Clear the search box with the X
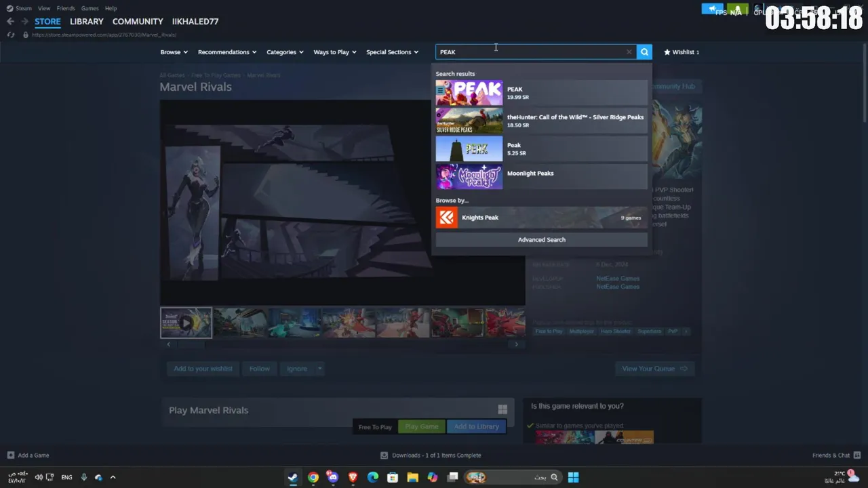Image resolution: width=868 pixels, height=488 pixels. pos(629,52)
